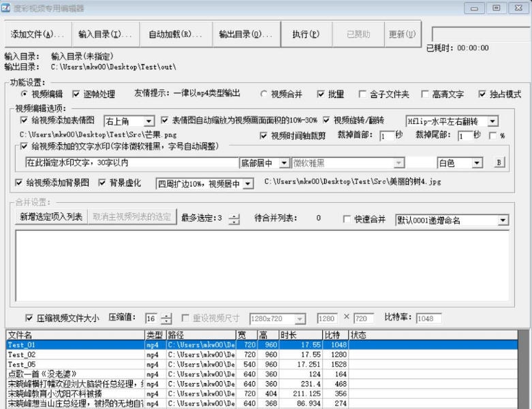Open the 白色 color dropdown
This screenshot has width=532, height=409.
click(460, 163)
